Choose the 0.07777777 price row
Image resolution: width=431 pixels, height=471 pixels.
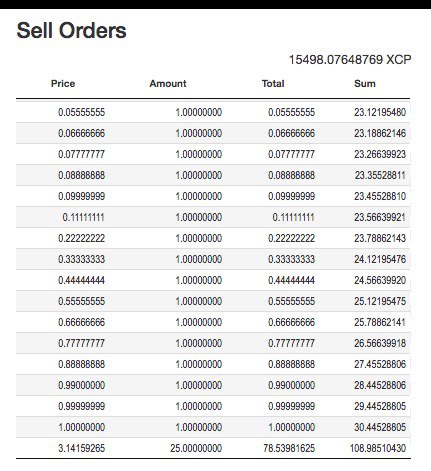(213, 154)
